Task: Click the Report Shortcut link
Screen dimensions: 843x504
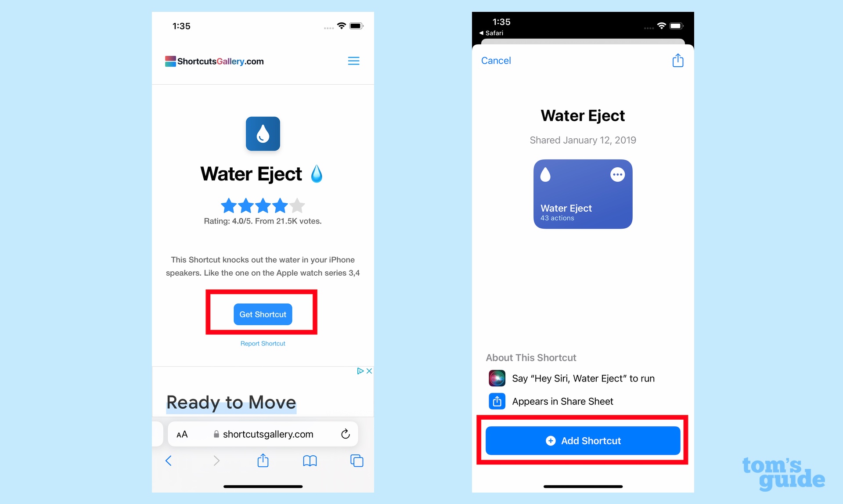Action: (x=263, y=343)
